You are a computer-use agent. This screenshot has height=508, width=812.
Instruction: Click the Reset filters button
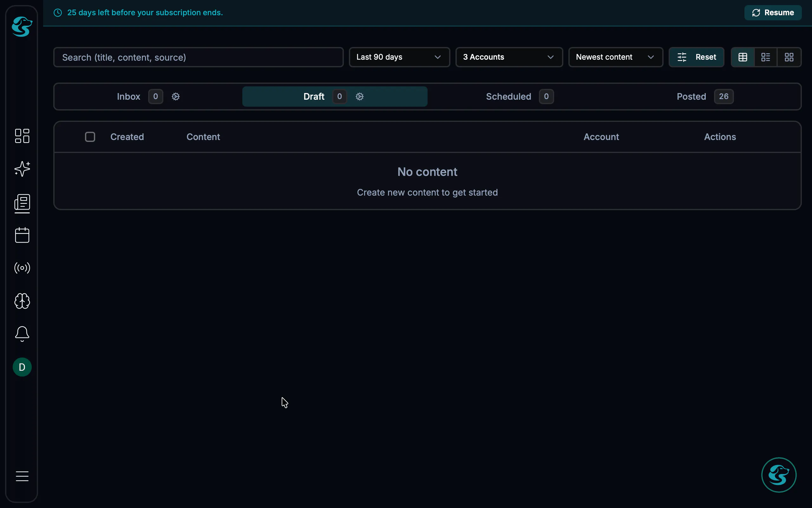(696, 57)
